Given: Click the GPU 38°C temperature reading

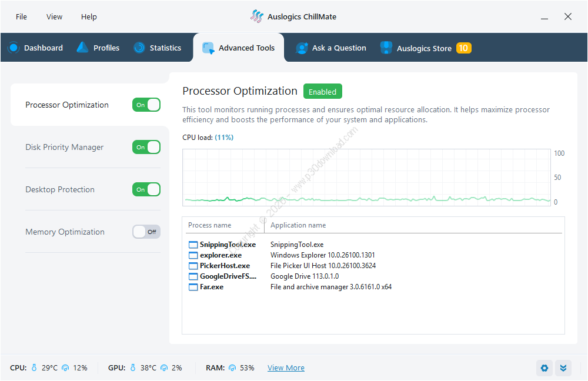Looking at the screenshot, I should [148, 368].
